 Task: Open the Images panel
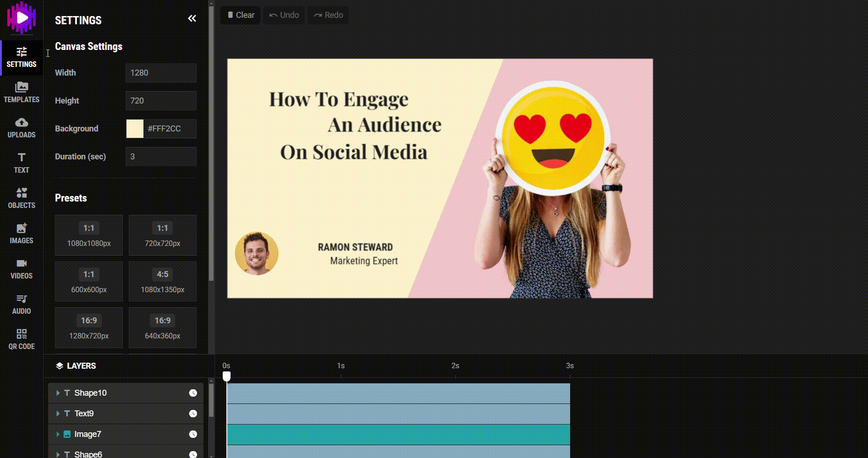[x=22, y=233]
